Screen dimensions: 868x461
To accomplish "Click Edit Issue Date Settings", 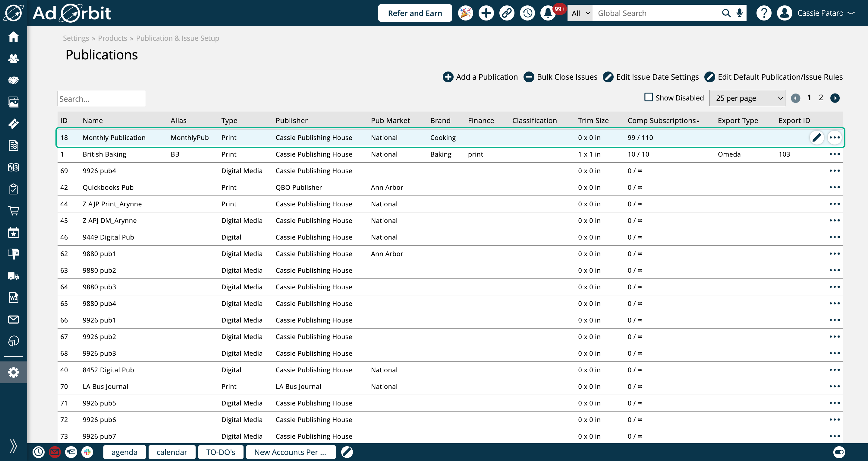I will click(651, 77).
